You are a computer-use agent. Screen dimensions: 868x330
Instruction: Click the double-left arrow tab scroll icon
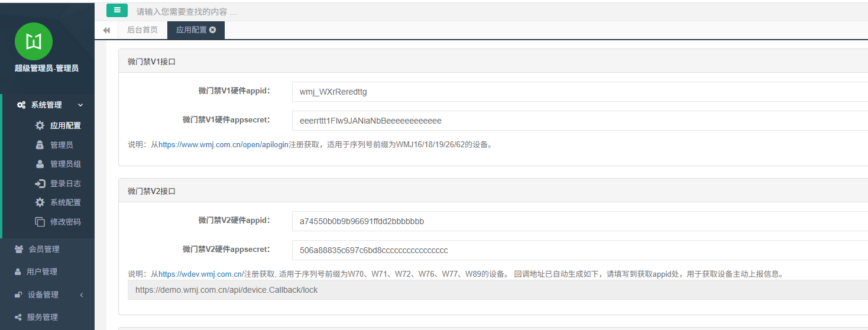[106, 30]
